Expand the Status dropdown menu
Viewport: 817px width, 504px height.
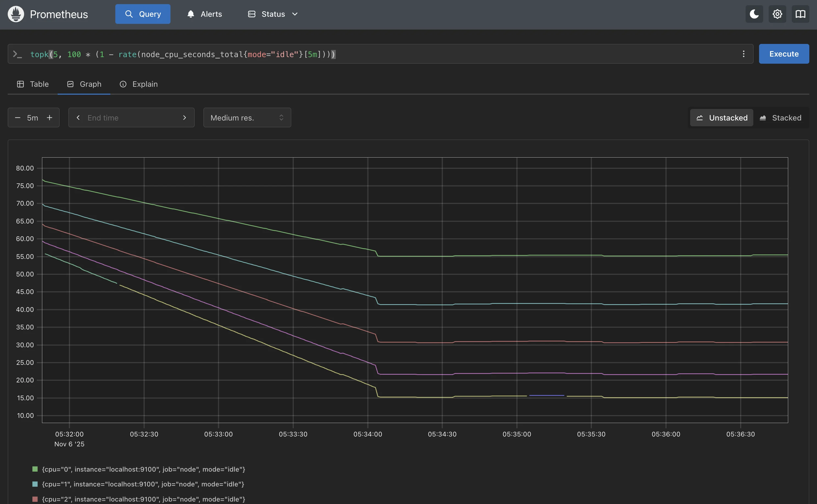click(x=273, y=14)
